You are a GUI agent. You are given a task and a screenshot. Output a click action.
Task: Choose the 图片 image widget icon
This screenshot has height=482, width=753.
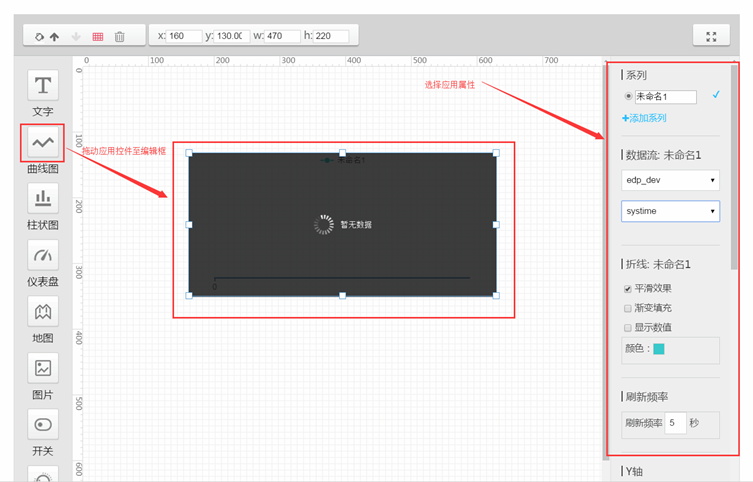pyautogui.click(x=43, y=368)
